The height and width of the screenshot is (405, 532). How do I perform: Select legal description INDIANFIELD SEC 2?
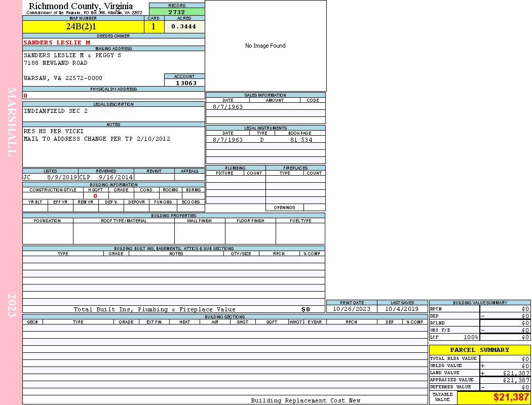tap(56, 111)
